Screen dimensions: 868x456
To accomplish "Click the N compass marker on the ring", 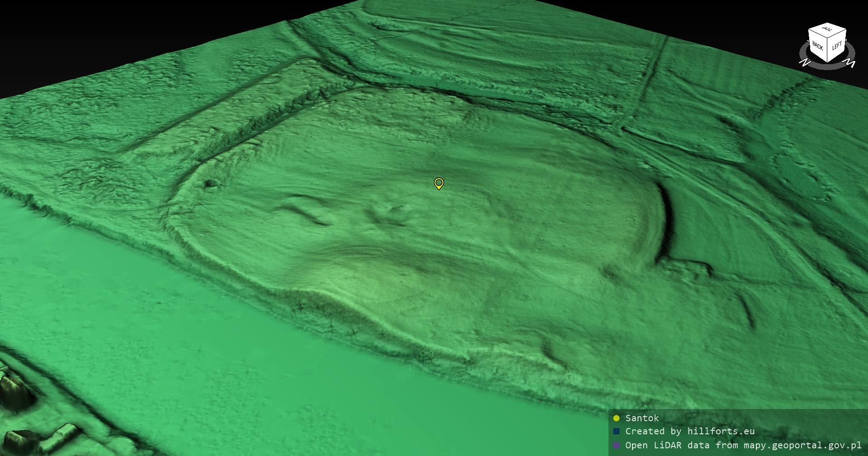I will 805,62.
